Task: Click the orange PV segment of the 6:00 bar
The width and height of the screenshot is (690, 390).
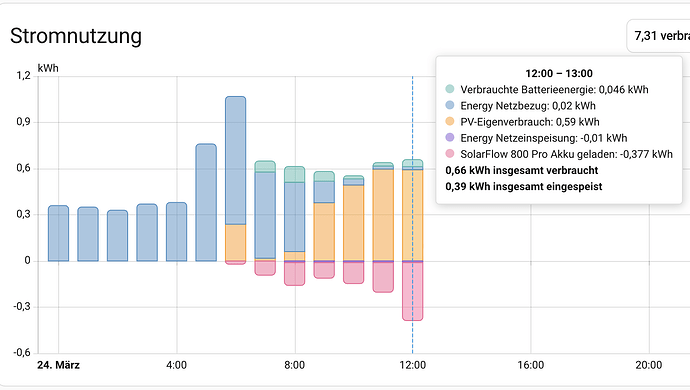Action: [235, 243]
